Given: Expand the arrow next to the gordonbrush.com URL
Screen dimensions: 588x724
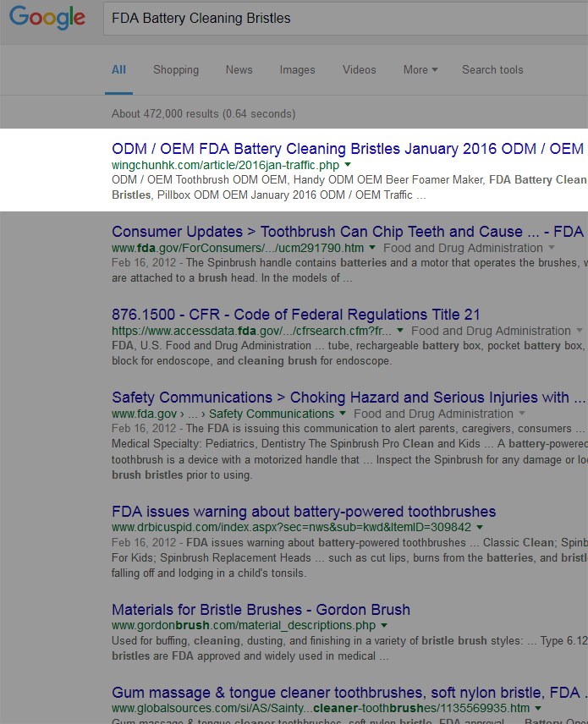Looking at the screenshot, I should click(x=384, y=625).
